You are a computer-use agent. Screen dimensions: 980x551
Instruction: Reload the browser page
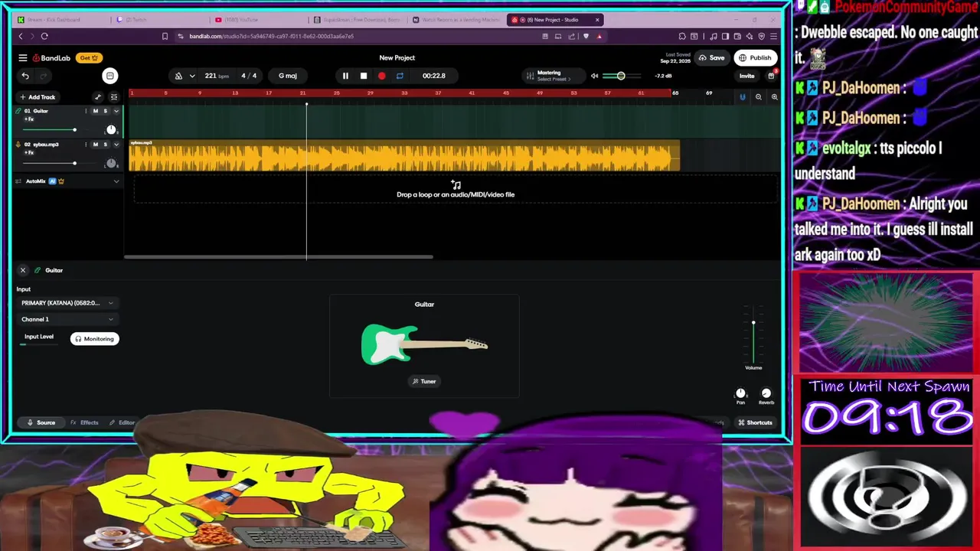click(44, 36)
